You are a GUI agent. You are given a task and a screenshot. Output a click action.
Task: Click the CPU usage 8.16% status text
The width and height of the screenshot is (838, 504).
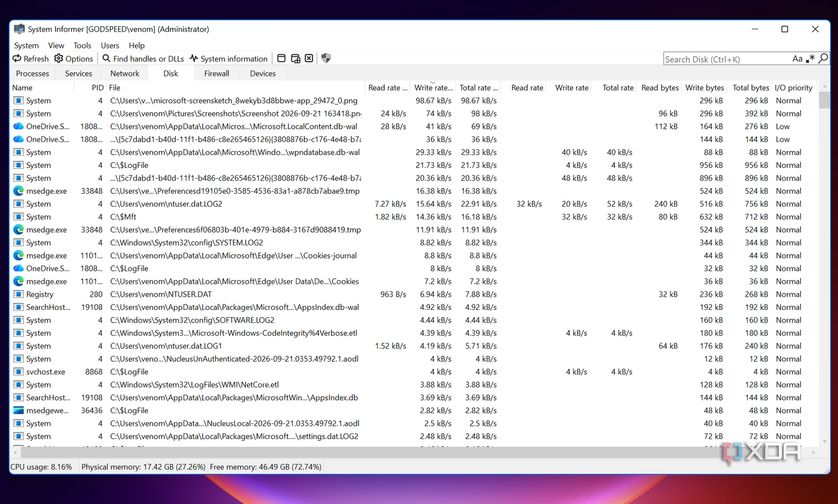(41, 467)
